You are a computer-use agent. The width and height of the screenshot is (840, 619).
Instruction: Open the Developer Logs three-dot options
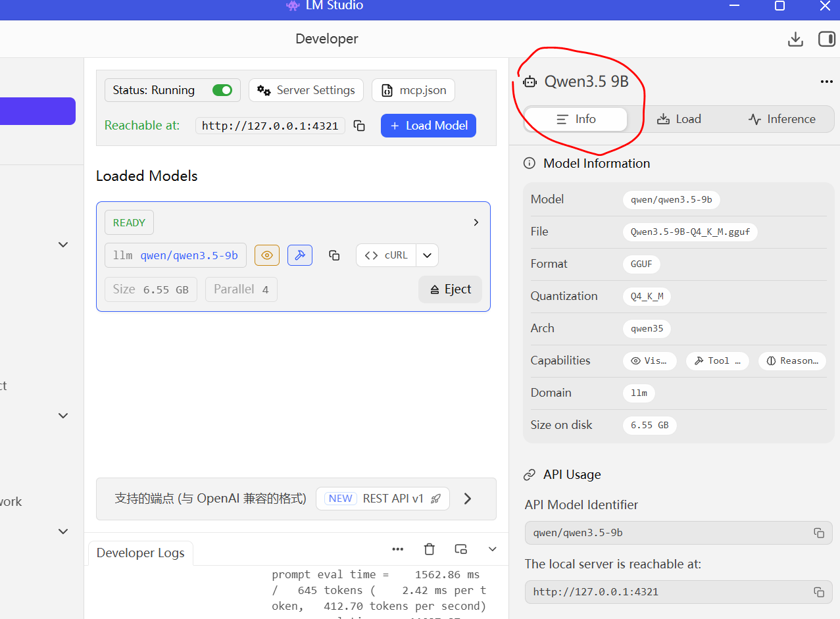[397, 549]
